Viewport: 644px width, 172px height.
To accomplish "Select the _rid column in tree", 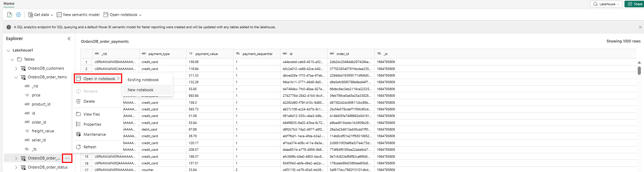I will click(35, 86).
